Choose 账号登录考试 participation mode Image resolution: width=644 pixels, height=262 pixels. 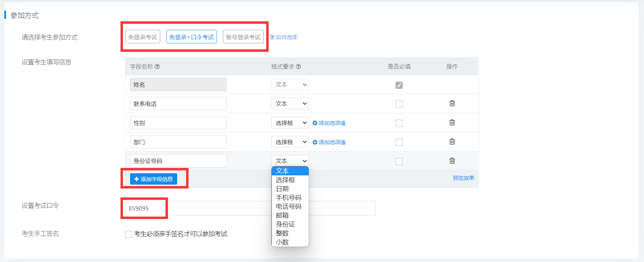pos(243,37)
